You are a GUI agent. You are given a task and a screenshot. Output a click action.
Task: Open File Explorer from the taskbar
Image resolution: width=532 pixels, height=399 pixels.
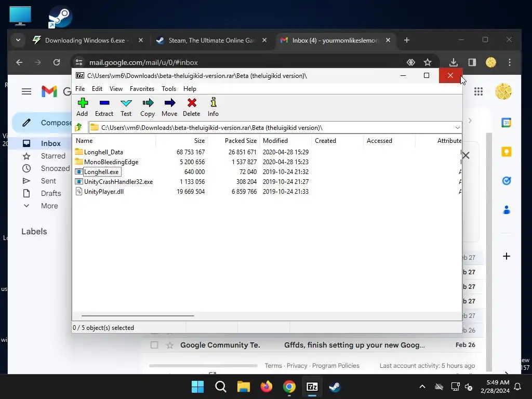[243, 387]
